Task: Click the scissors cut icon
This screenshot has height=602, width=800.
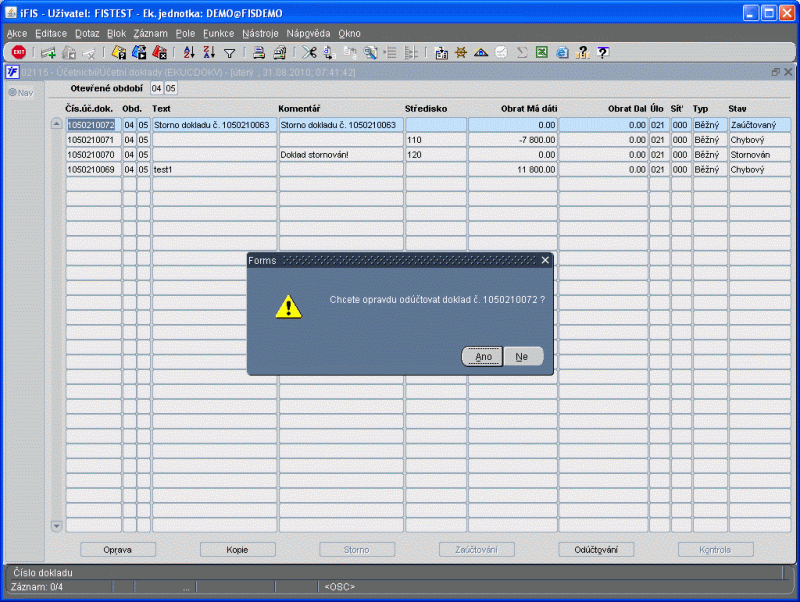Action: [309, 52]
